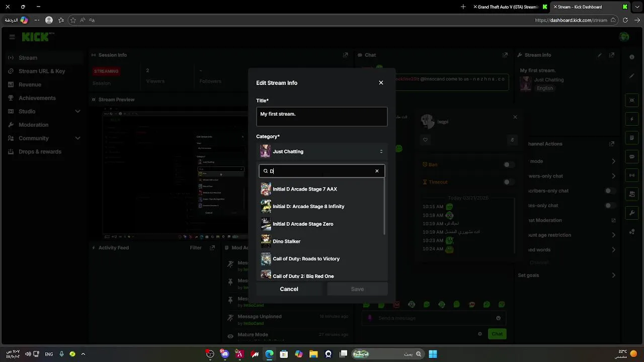
Task: Click the category search input field
Action: click(321, 171)
